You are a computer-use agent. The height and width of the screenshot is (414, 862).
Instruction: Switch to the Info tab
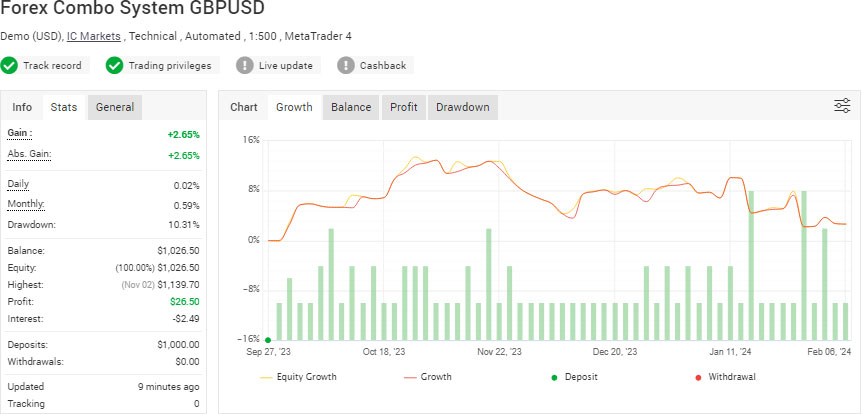(22, 107)
